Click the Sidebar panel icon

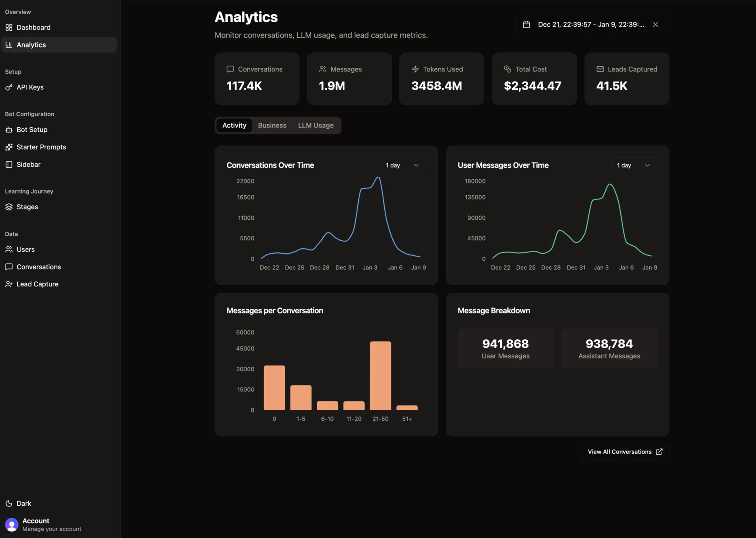[x=9, y=165]
